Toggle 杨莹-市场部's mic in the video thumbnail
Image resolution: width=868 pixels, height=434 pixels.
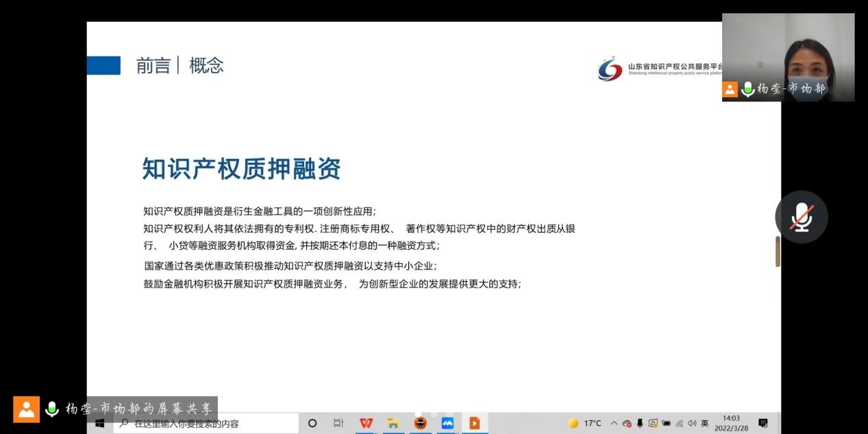pyautogui.click(x=747, y=88)
